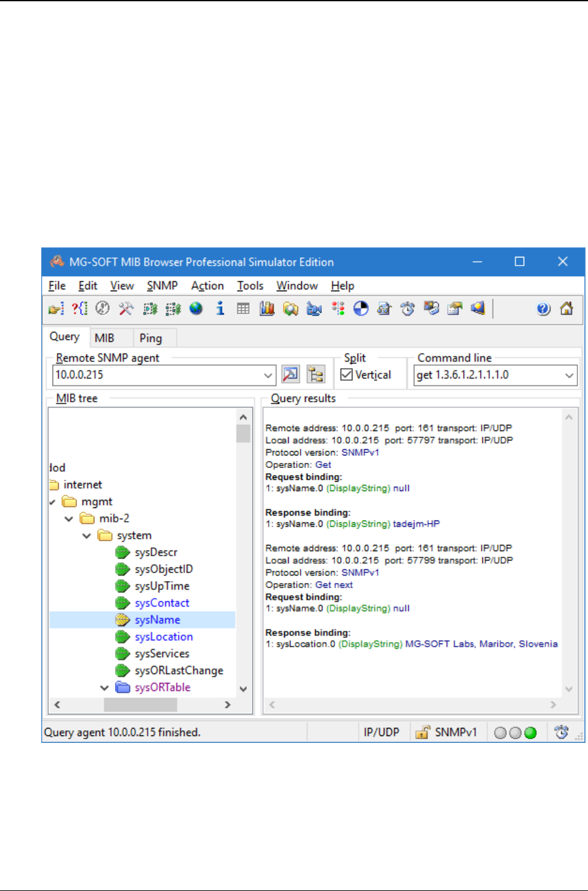The height and width of the screenshot is (891, 588).
Task: Click the open folder icon in toolbar
Action: point(56,309)
